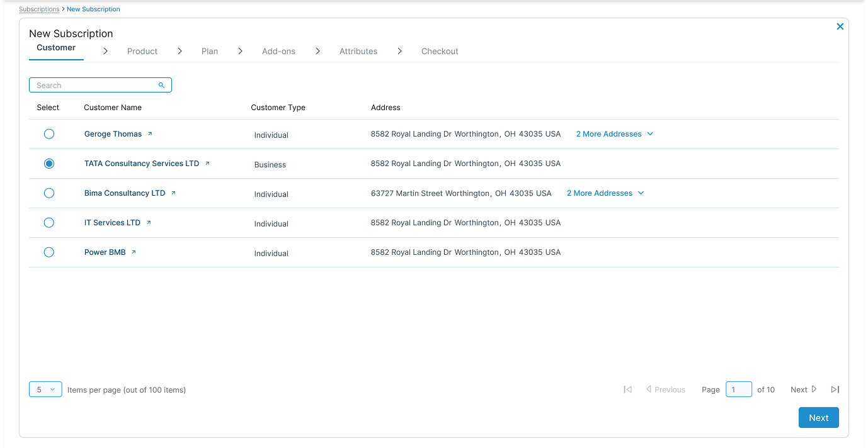This screenshot has width=868, height=448.
Task: Click Individual type for Geroge Thomas
Action: pyautogui.click(x=271, y=135)
